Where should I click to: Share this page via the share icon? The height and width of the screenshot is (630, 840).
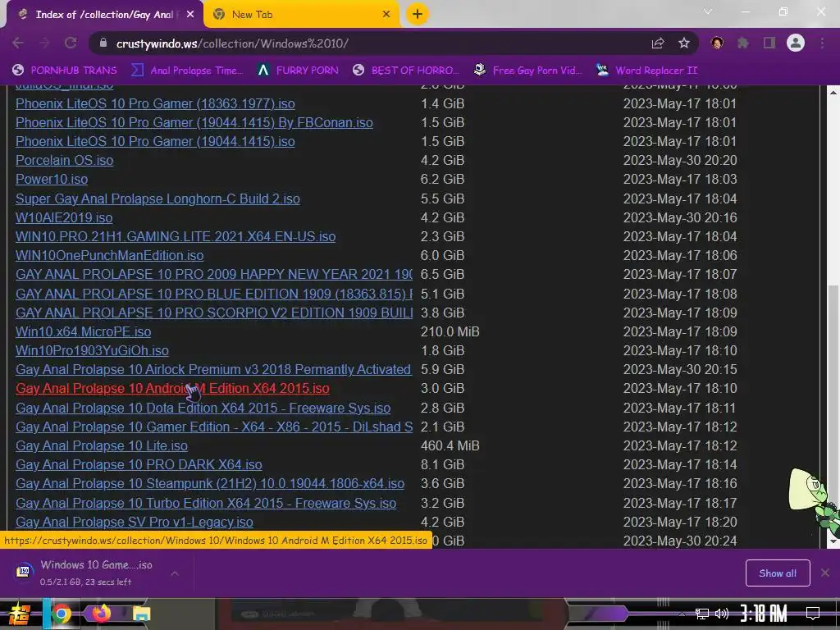click(658, 43)
